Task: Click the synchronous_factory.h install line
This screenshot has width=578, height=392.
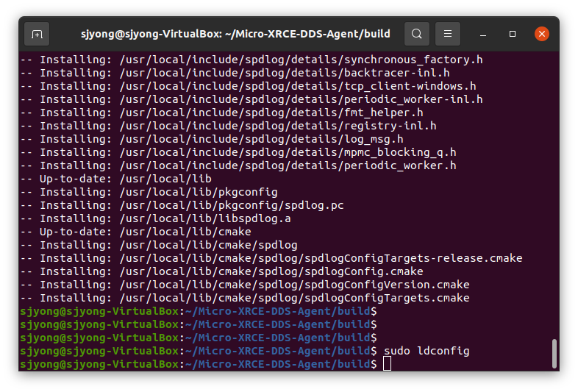Action: point(251,60)
